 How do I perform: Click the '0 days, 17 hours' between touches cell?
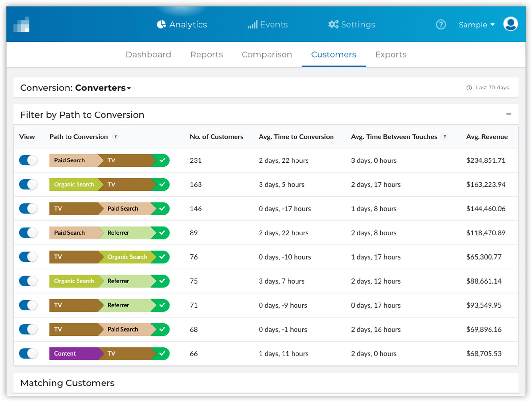click(376, 305)
